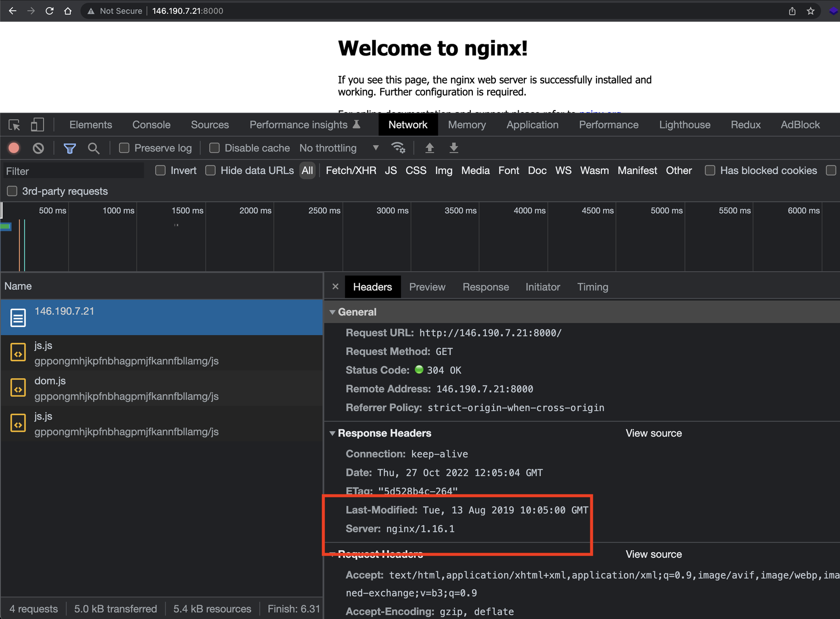Toggle the device toolbar icon

[x=37, y=125]
